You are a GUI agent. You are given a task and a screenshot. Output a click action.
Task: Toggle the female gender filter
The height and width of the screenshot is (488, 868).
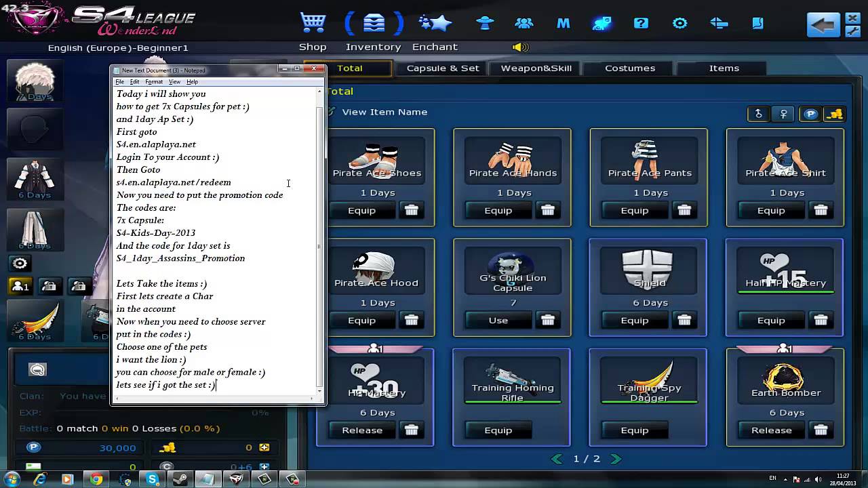point(783,114)
